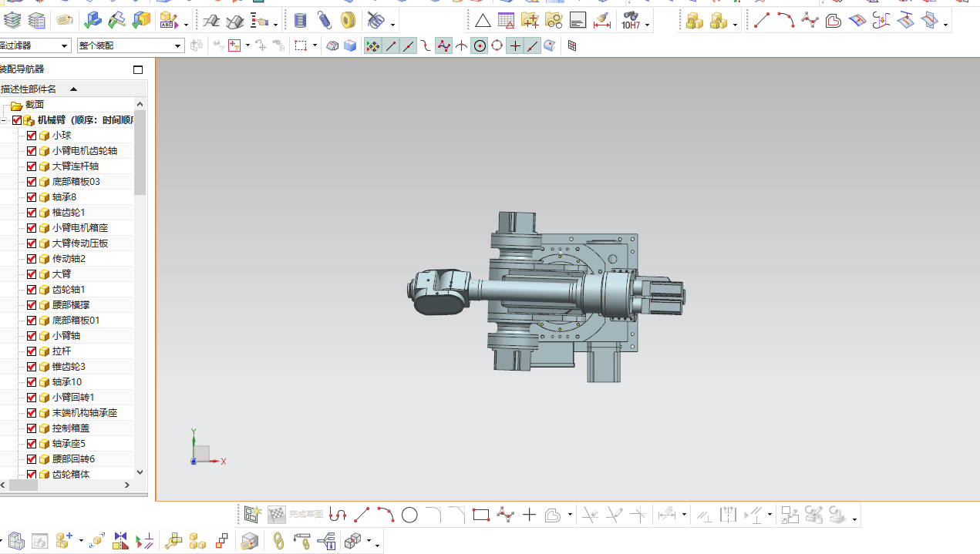The height and width of the screenshot is (554, 980).
Task: Click the chain link constraints icon
Action: 279,541
